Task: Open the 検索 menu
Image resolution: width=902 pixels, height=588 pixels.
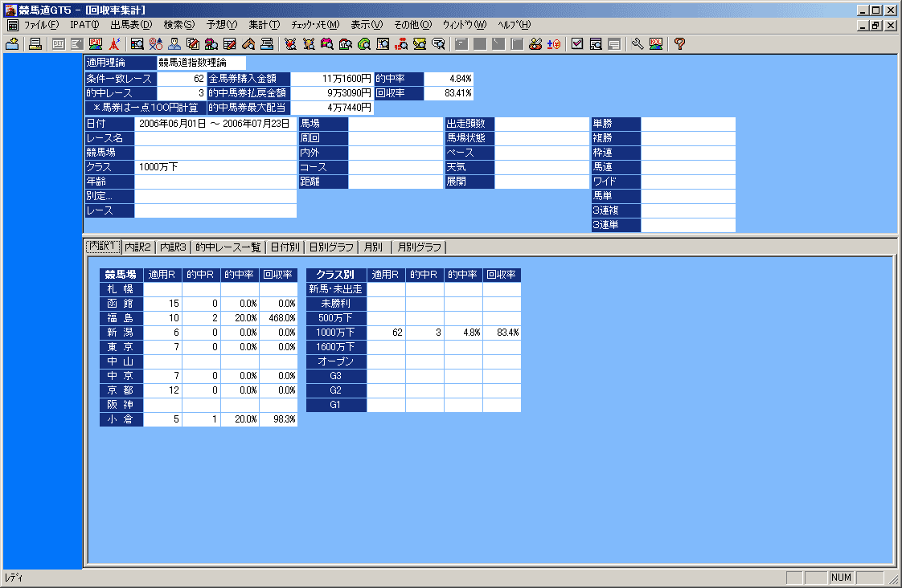Action: (x=178, y=25)
